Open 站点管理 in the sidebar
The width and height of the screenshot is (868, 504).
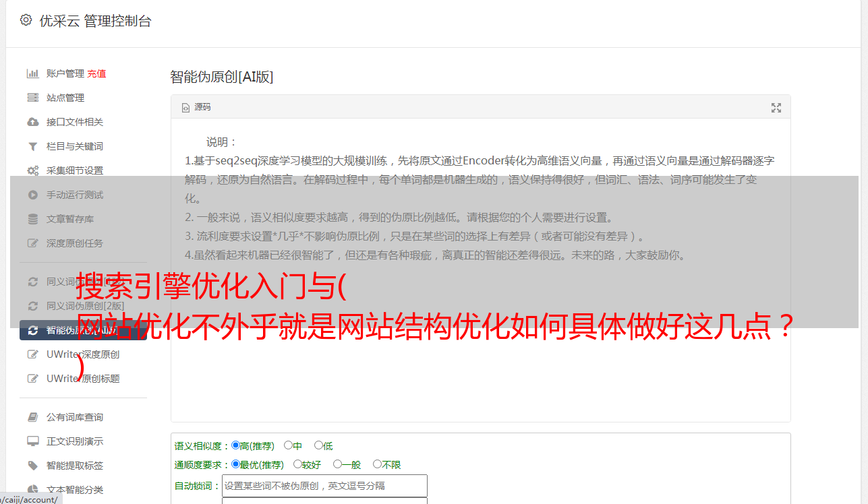coord(65,98)
